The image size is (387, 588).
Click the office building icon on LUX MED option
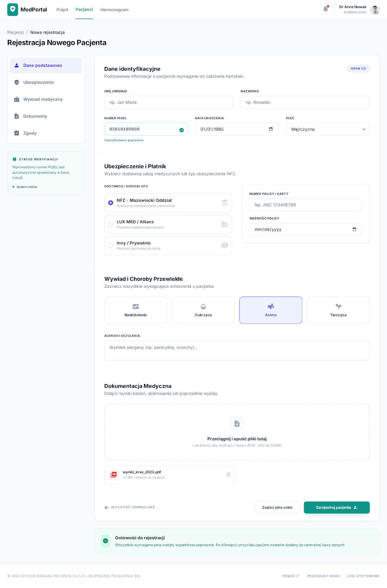click(225, 224)
